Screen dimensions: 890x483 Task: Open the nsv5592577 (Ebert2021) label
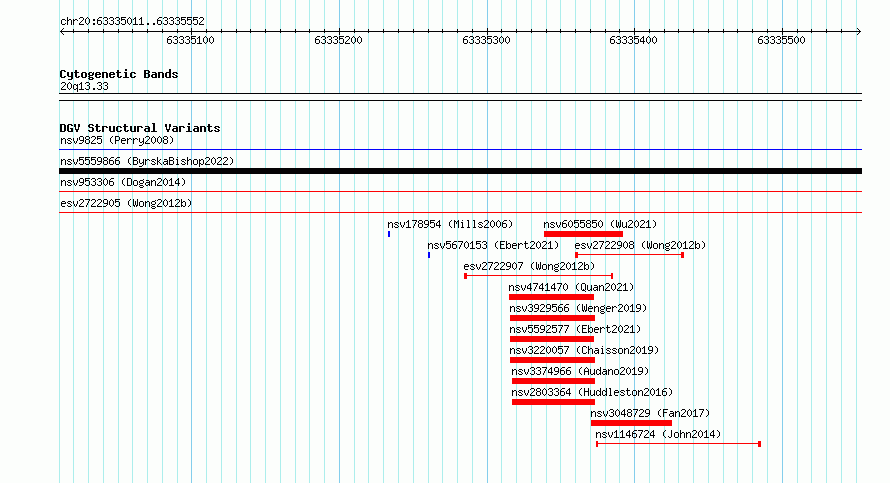point(575,329)
